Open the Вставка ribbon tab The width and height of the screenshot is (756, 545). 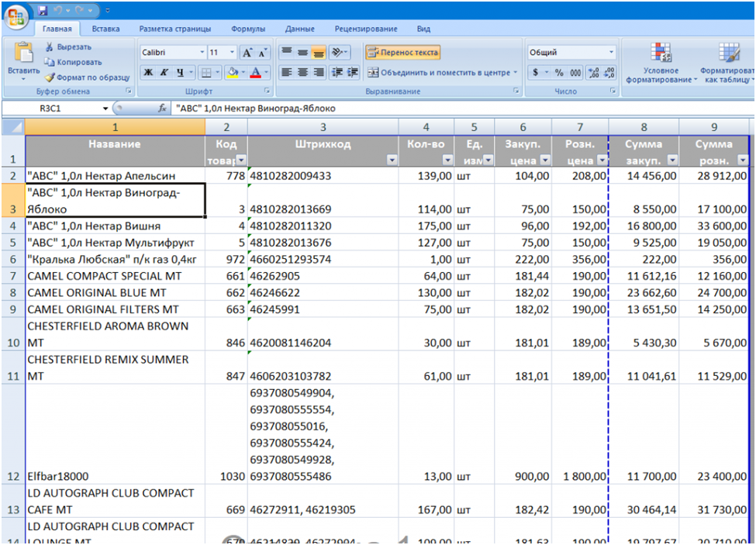point(105,29)
